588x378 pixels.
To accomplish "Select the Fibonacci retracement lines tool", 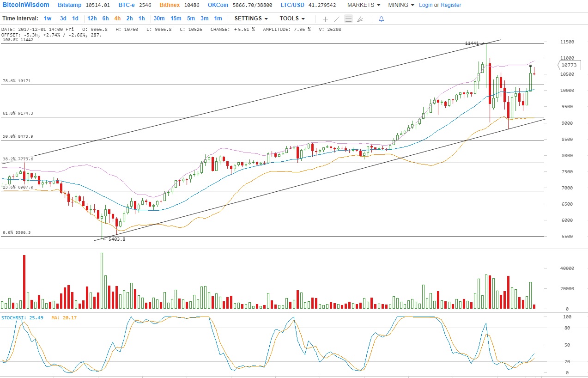I will click(x=348, y=19).
